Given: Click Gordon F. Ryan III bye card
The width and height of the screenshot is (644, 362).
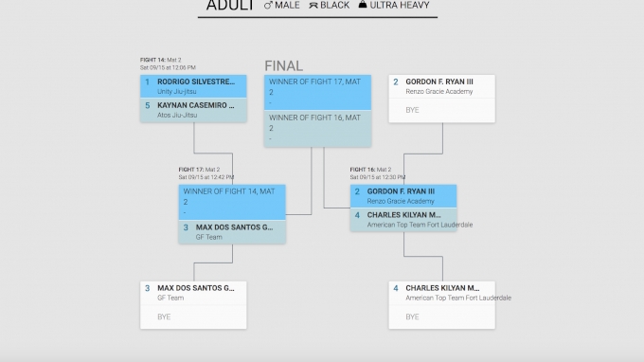Looking at the screenshot, I should [x=442, y=99].
